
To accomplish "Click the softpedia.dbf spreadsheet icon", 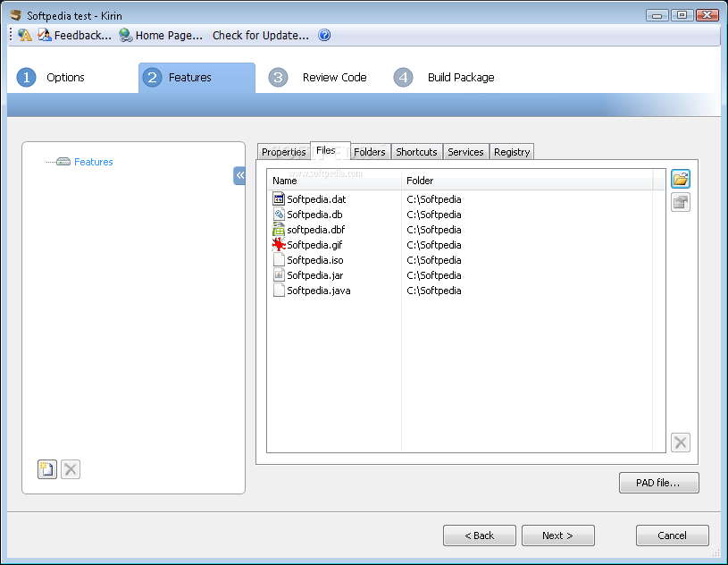I will point(279,229).
